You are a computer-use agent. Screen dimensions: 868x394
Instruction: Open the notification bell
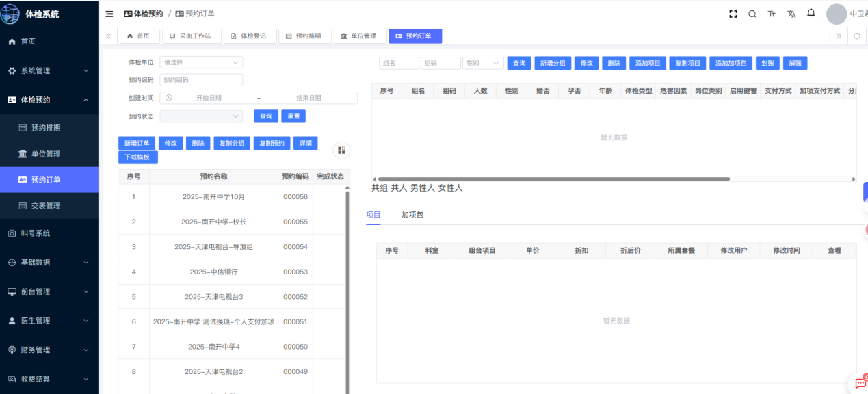811,13
